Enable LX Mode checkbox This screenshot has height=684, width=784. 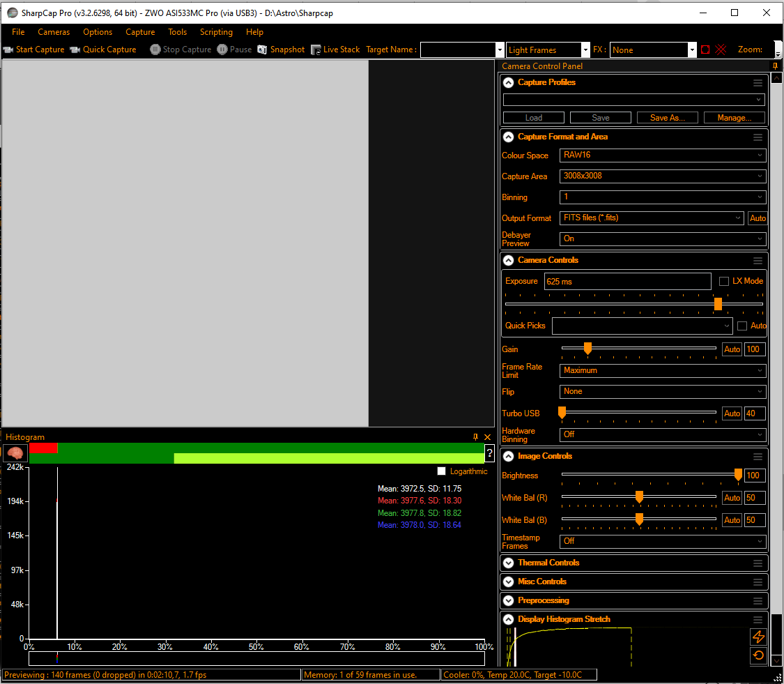pyautogui.click(x=723, y=281)
